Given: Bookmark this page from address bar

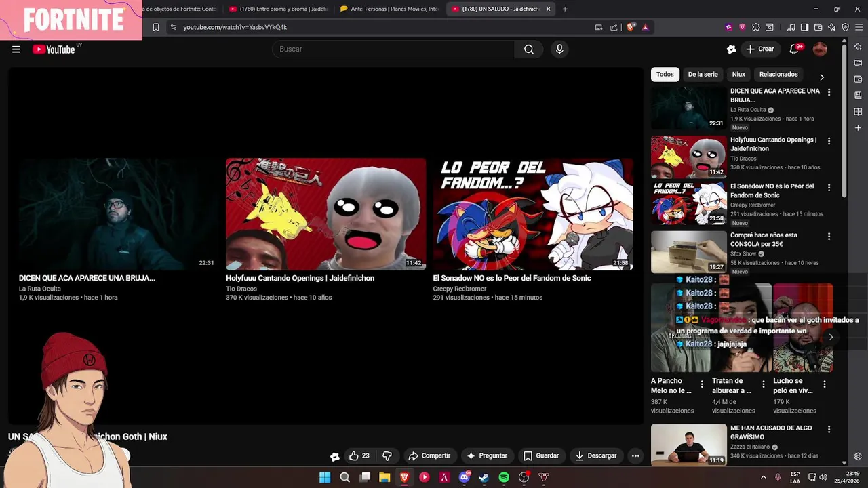Looking at the screenshot, I should tap(155, 27).
